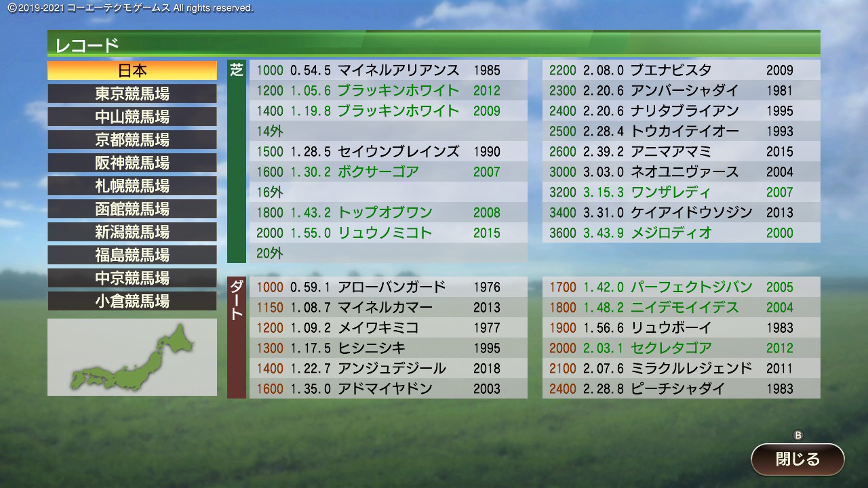
Task: Click アンジュデジール dirt 1400 record
Action: [389, 368]
